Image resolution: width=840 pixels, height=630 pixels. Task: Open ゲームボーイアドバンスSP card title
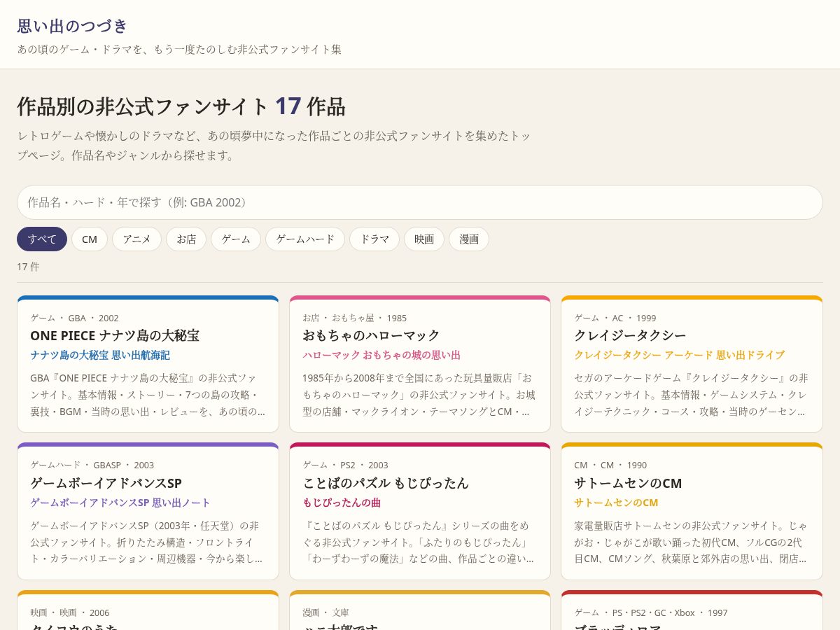(106, 483)
